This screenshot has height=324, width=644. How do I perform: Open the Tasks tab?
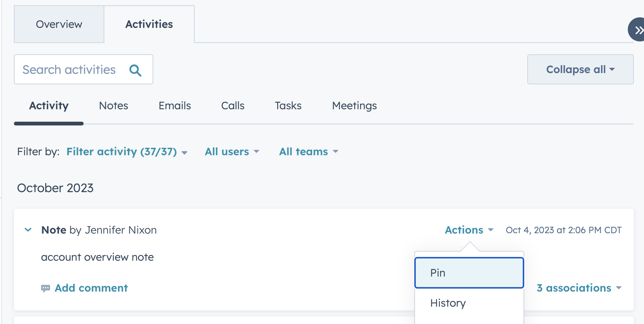point(288,106)
